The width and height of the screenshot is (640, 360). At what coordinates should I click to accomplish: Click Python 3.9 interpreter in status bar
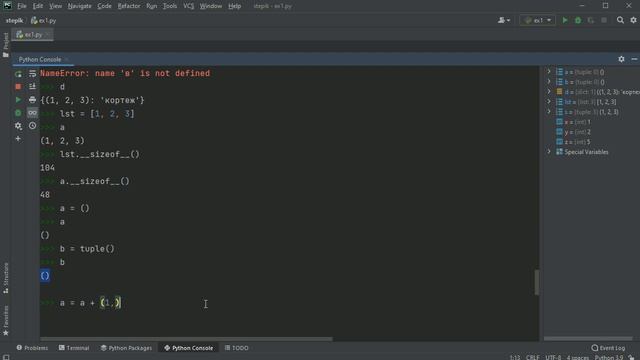point(609,357)
